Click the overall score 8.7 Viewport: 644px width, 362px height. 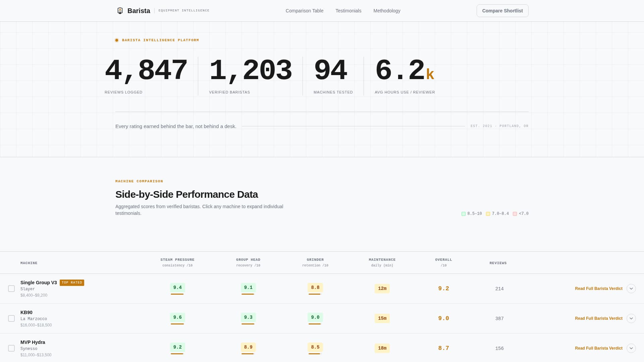pyautogui.click(x=443, y=348)
